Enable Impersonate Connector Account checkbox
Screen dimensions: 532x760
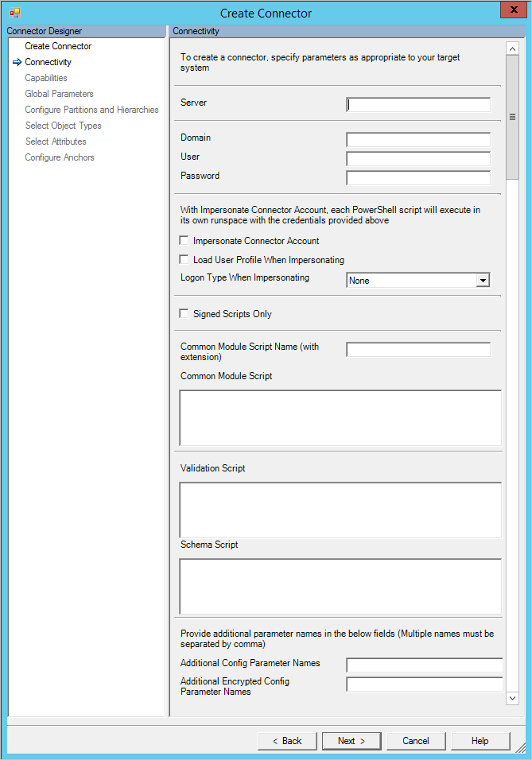tap(184, 240)
